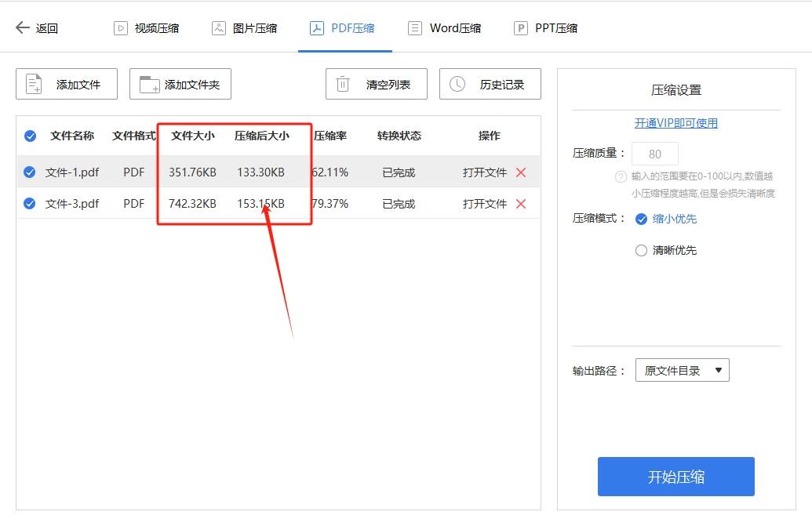The width and height of the screenshot is (812, 526).
Task: Click the trash can icon
Action: click(343, 84)
